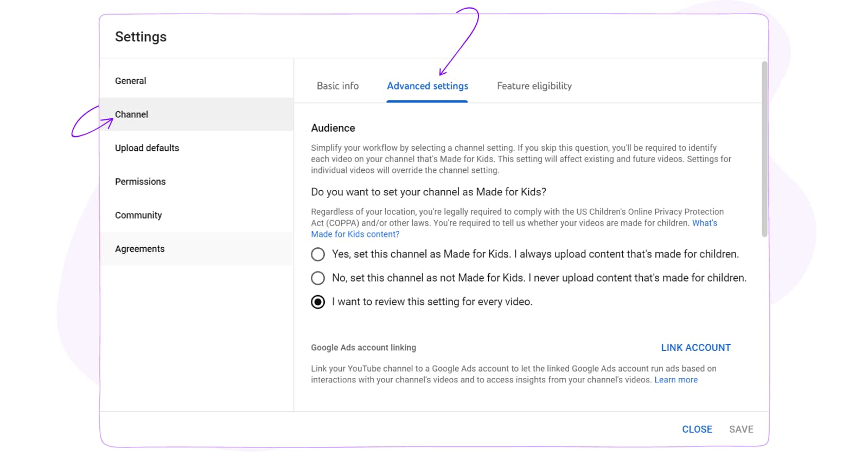Choose 'I want to review this setting for every video'

[318, 302]
